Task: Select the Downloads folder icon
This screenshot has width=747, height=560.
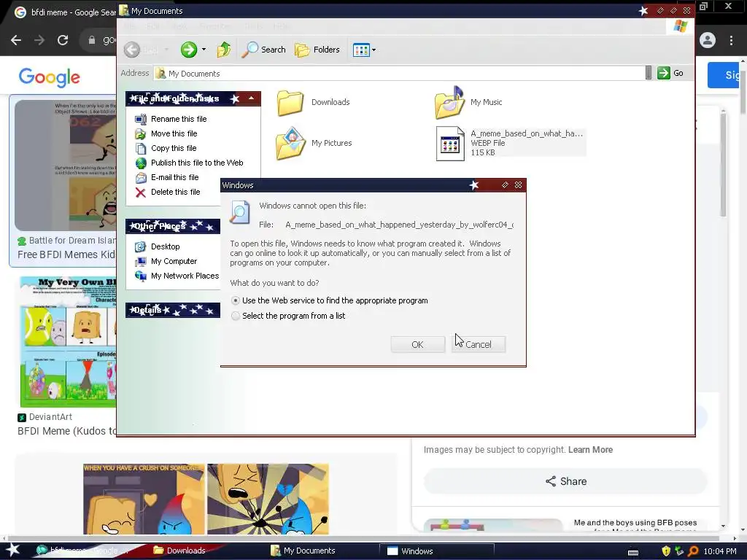Action: [x=290, y=102]
